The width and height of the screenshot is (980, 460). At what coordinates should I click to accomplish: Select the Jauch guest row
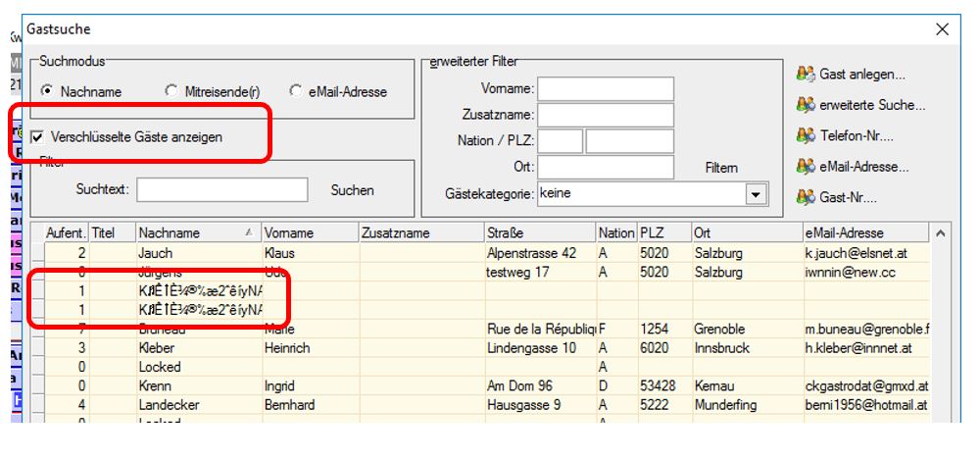[481, 253]
